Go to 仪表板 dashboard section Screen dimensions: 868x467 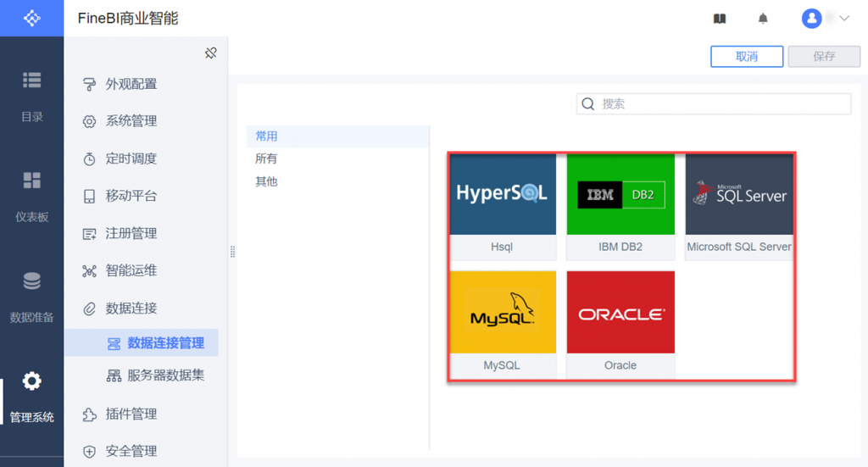[x=31, y=196]
